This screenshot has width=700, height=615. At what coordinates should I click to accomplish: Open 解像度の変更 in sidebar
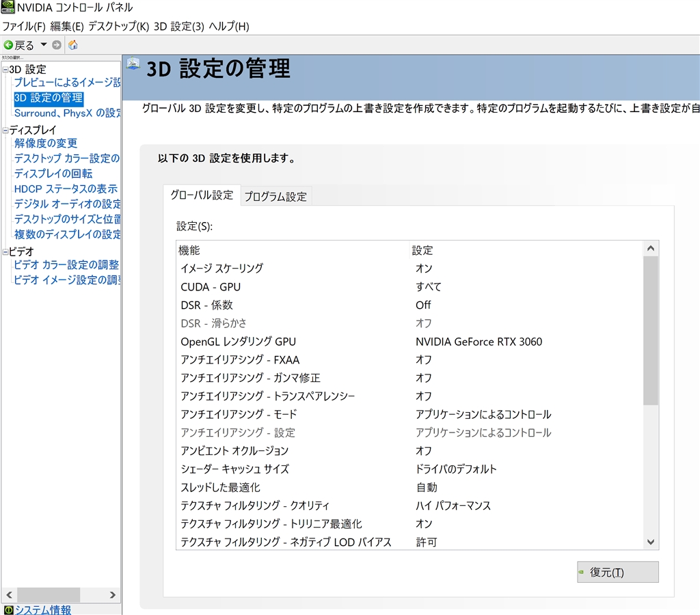click(x=46, y=143)
